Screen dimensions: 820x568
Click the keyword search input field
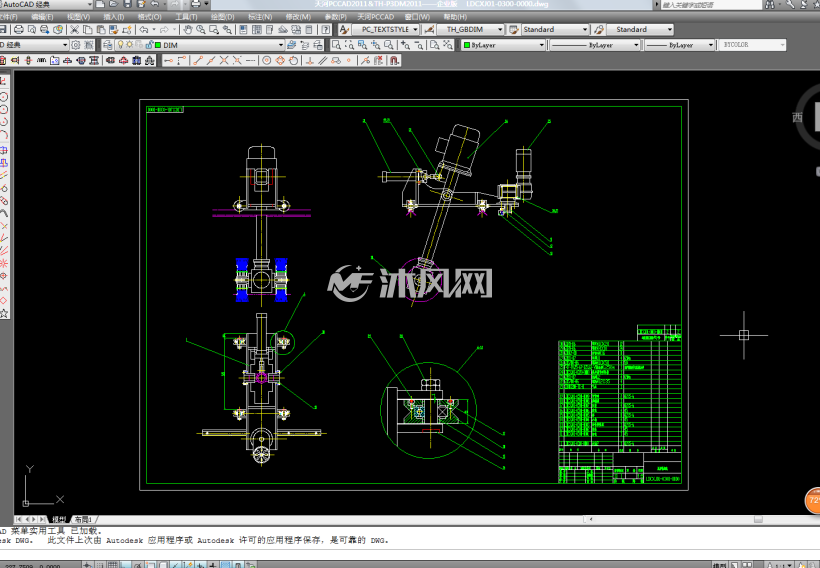click(710, 4)
